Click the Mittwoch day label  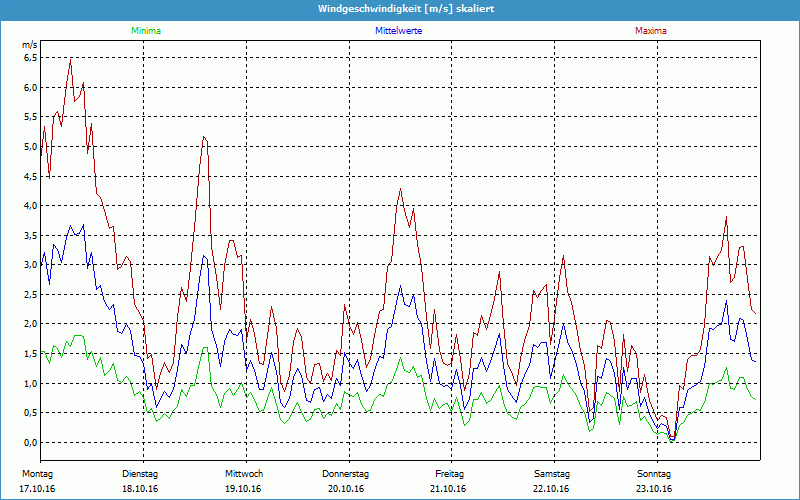pyautogui.click(x=244, y=474)
